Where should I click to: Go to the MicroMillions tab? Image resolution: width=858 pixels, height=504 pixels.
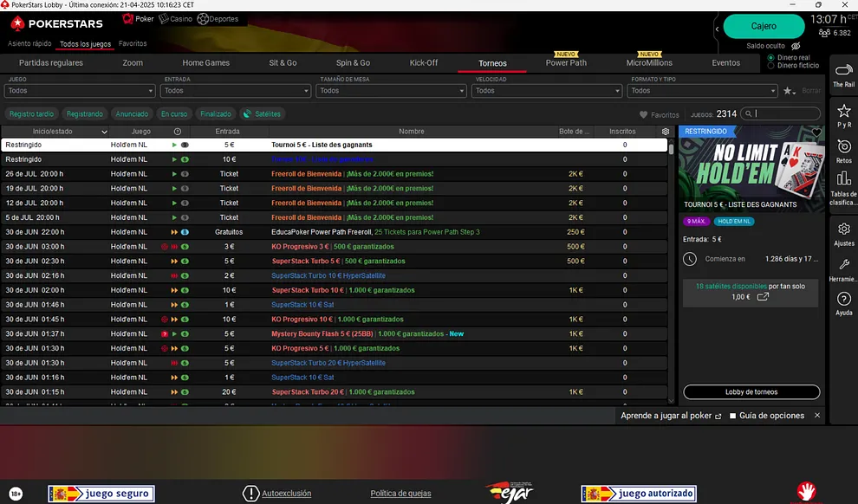(649, 63)
